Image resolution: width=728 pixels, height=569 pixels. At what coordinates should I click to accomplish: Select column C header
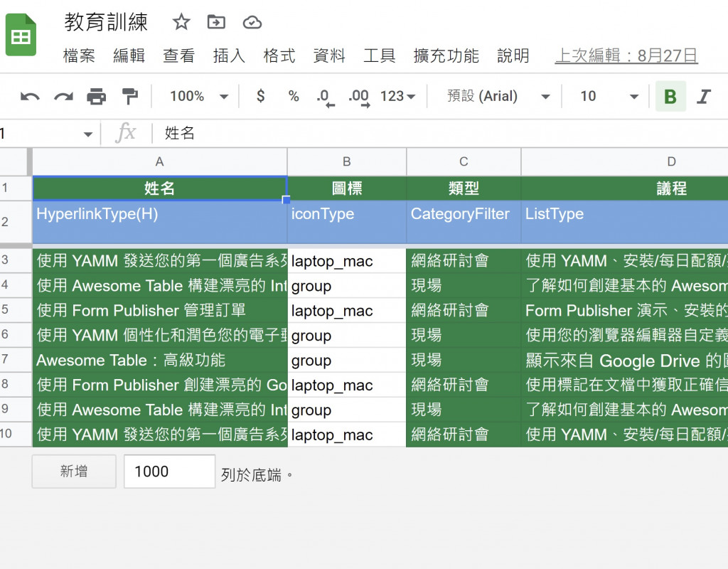pyautogui.click(x=464, y=161)
